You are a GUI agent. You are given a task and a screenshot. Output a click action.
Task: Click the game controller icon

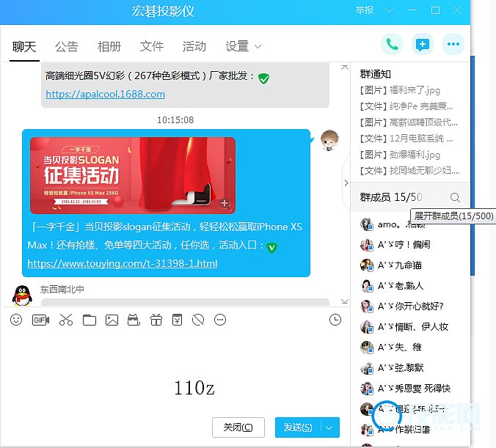(134, 320)
